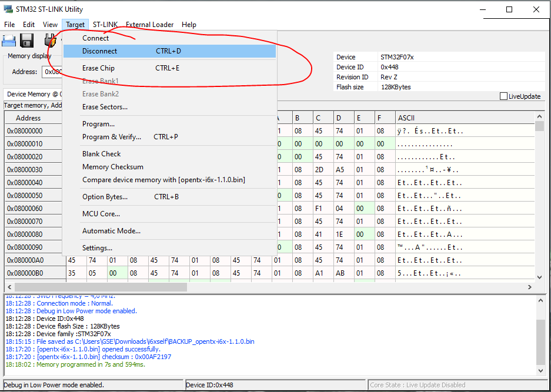Open Program & Verify from Target menu
The height and width of the screenshot is (392, 551).
(x=111, y=137)
